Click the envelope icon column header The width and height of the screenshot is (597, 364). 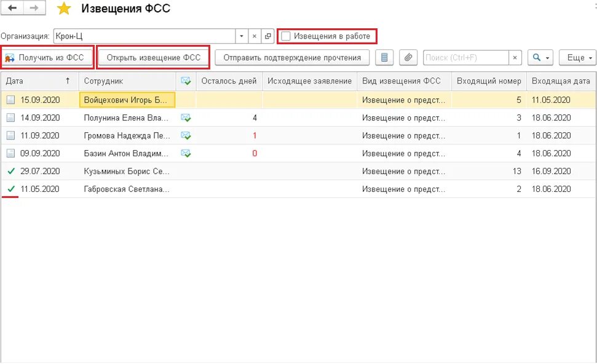point(186,81)
